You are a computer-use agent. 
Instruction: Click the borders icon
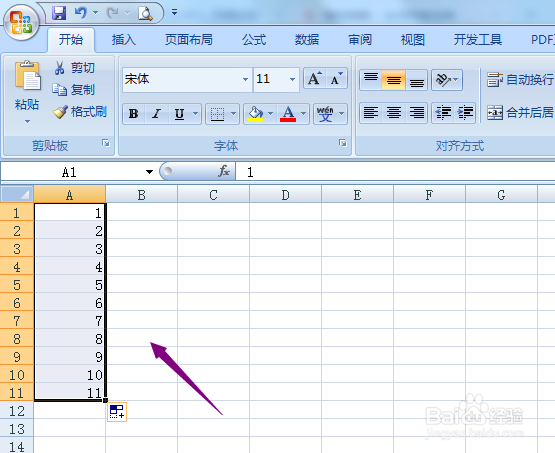[217, 114]
